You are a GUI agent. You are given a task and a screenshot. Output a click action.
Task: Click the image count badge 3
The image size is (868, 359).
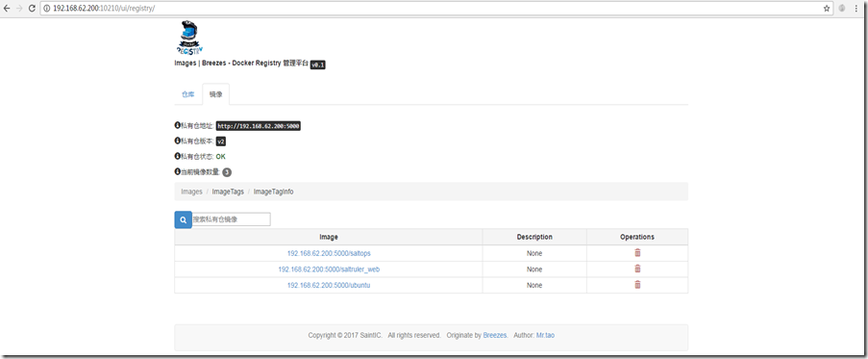pos(227,172)
